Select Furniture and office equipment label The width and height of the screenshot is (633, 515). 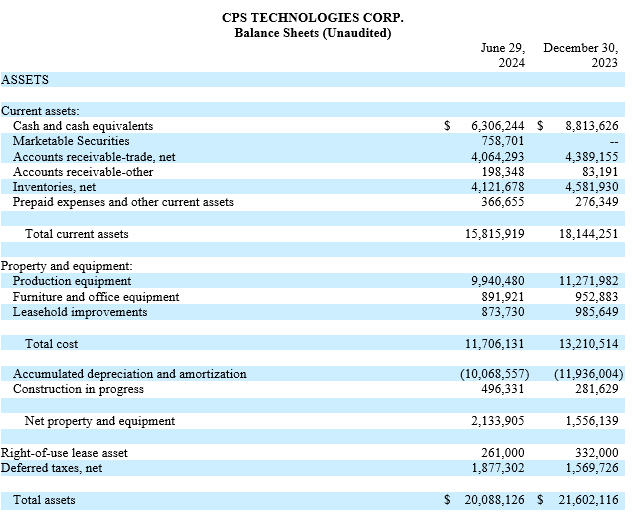pyautogui.click(x=96, y=297)
